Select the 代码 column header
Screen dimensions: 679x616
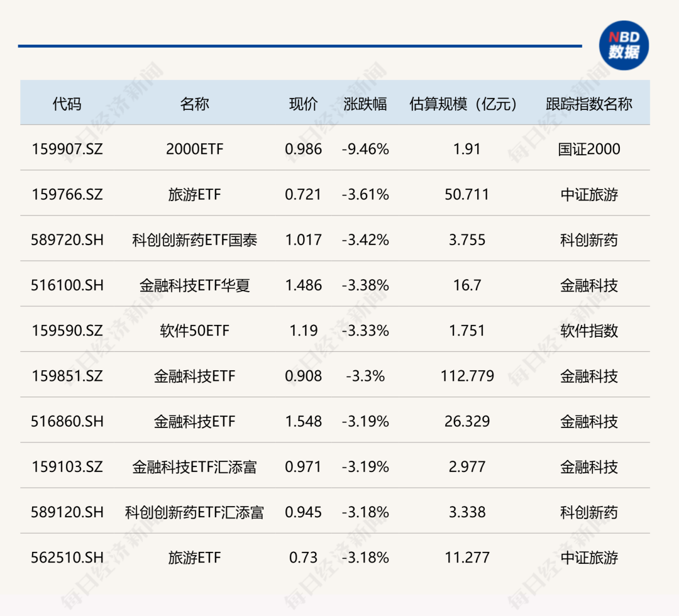coord(67,104)
